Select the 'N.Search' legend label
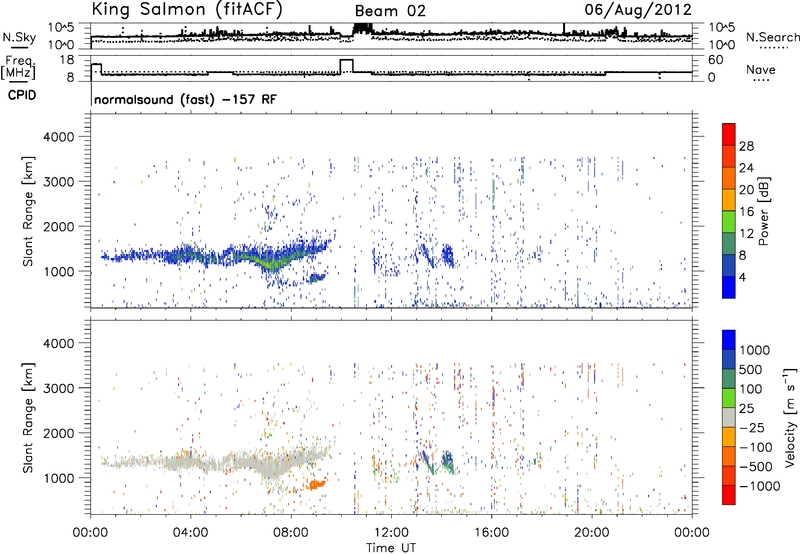This screenshot has width=800, height=554. point(772,37)
